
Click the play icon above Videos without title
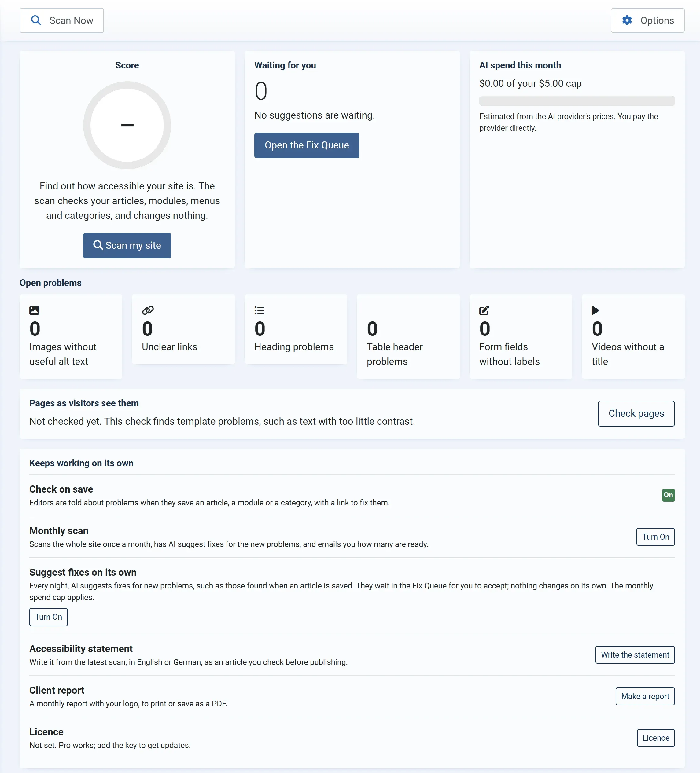coord(595,310)
